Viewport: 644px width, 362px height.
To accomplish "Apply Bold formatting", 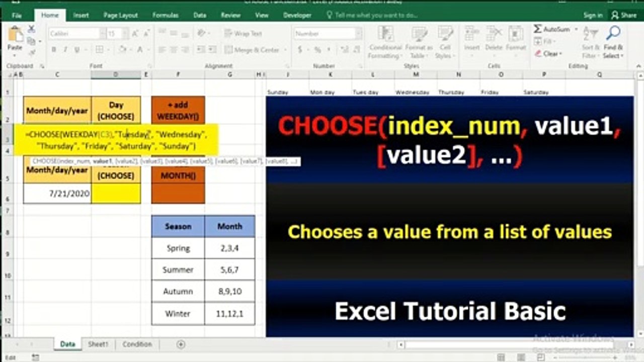I will pyautogui.click(x=54, y=49).
